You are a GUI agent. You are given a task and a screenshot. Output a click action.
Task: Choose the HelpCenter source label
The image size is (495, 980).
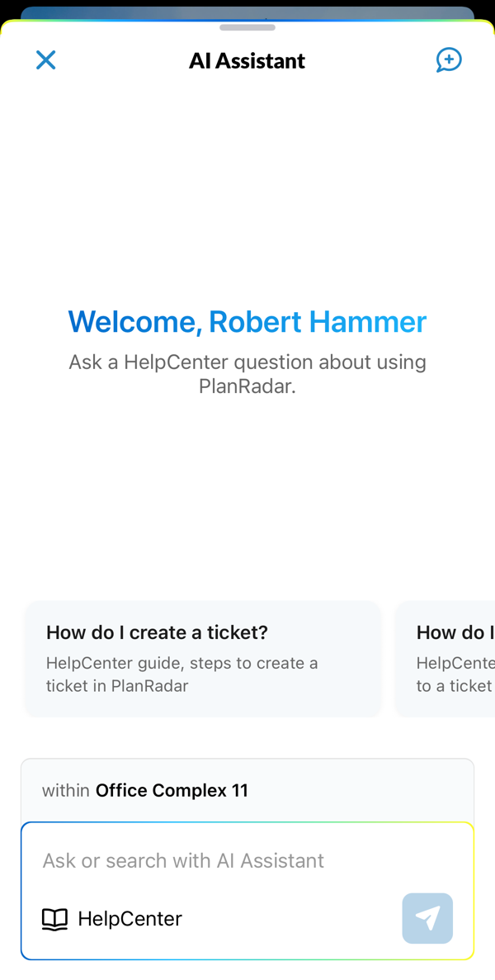(x=130, y=919)
